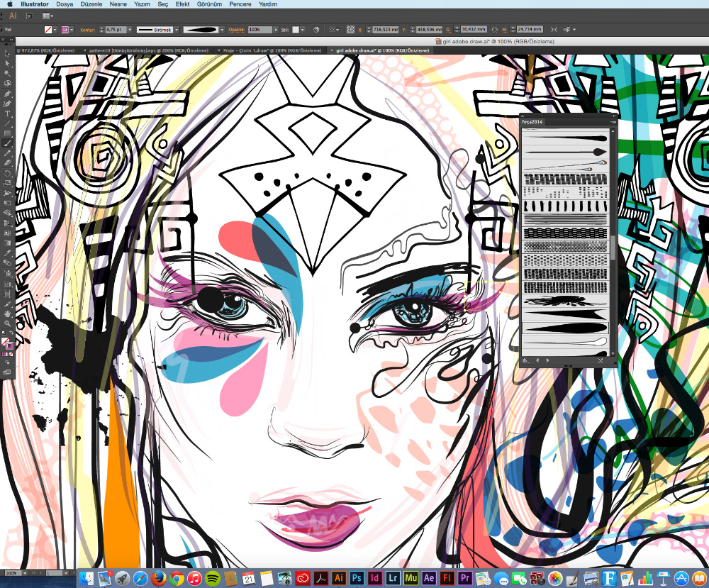Screen dimensions: 709x588
Task: Open the fill color dropdown arrow
Action: click(55, 30)
